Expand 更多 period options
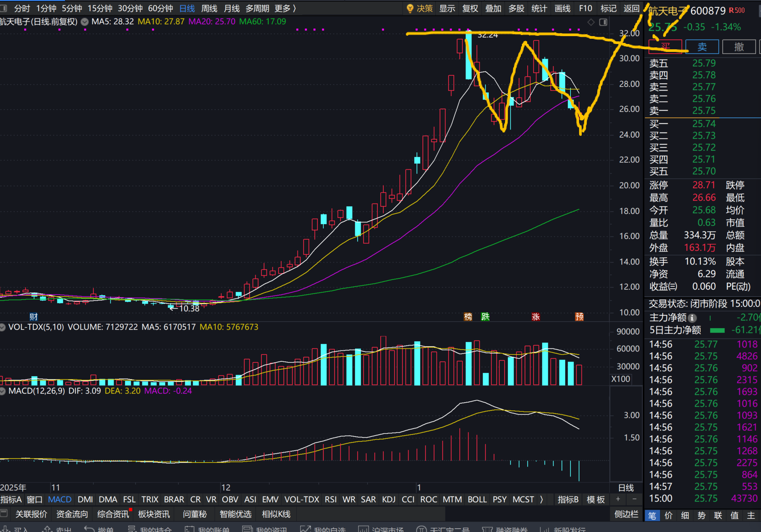 click(x=285, y=8)
